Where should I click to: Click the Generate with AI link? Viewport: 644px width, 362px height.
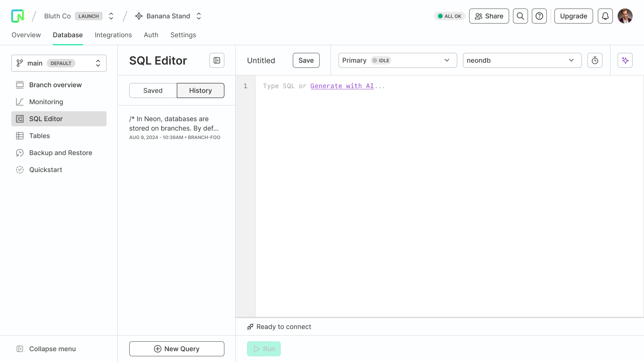coord(342,86)
